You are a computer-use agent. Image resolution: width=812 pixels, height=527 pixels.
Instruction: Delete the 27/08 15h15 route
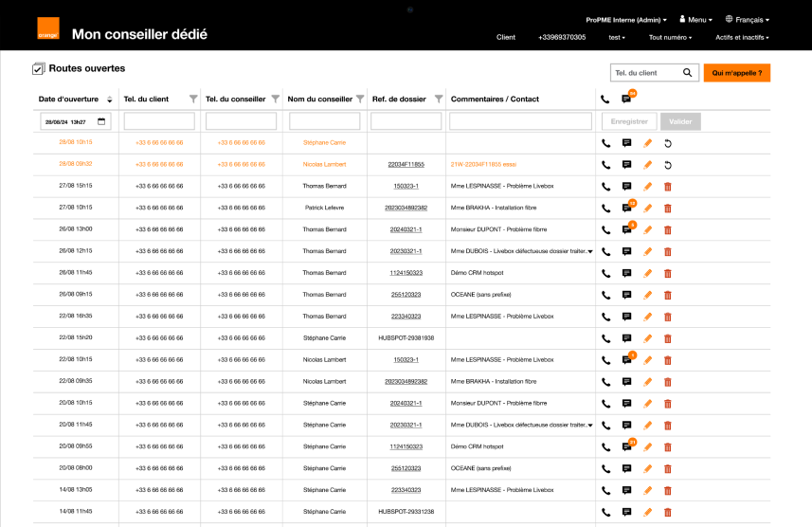(668, 187)
